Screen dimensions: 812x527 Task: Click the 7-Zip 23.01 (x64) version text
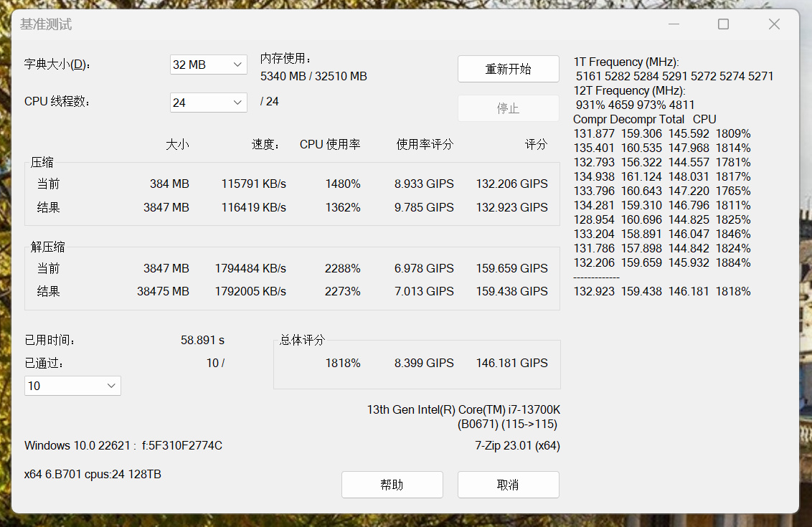517,446
